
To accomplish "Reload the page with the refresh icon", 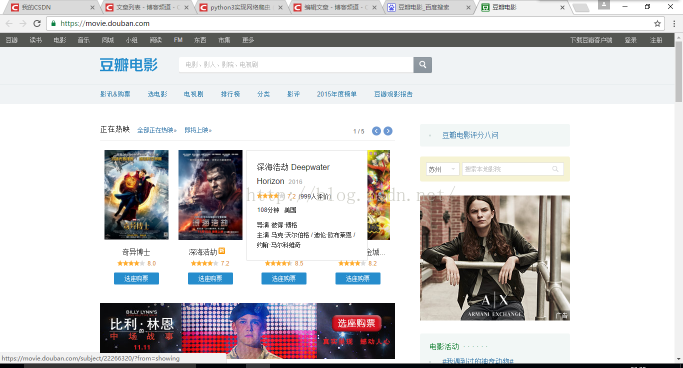I will (37, 24).
